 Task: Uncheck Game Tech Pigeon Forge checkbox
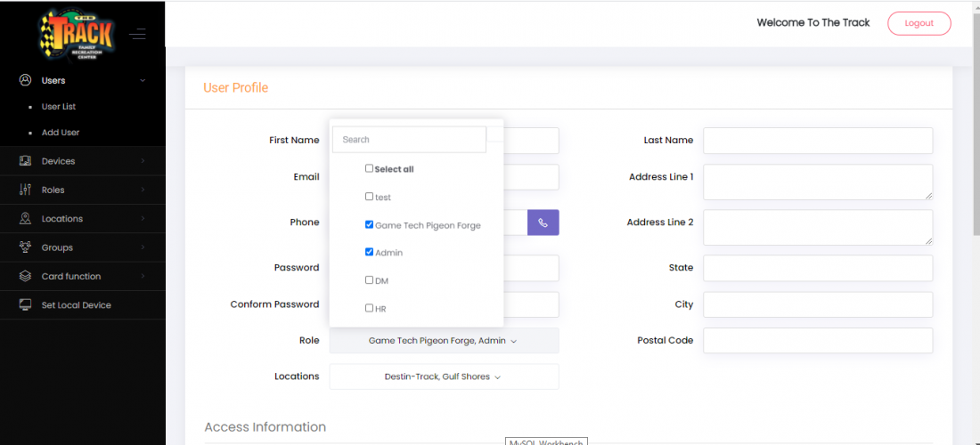[369, 224]
